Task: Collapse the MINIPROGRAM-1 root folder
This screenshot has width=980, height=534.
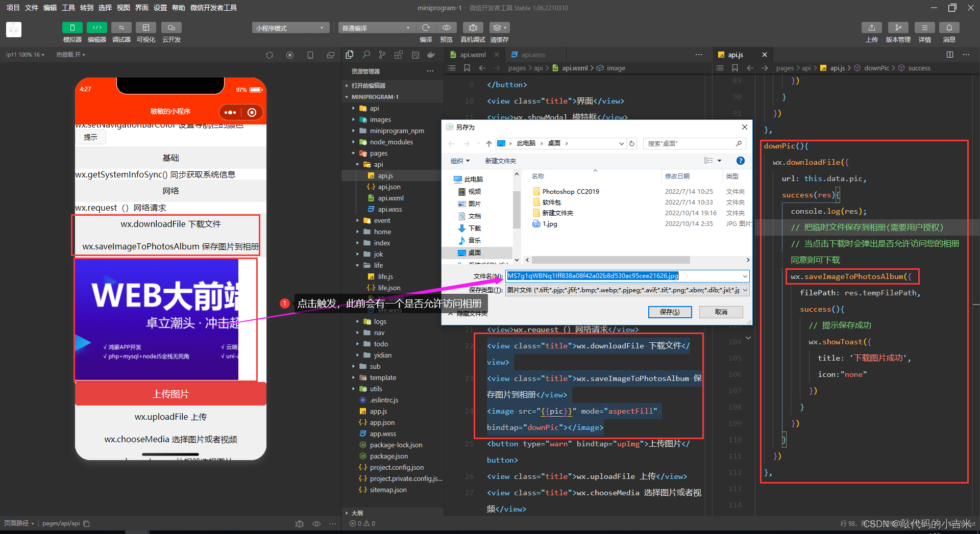Action: click(392, 97)
